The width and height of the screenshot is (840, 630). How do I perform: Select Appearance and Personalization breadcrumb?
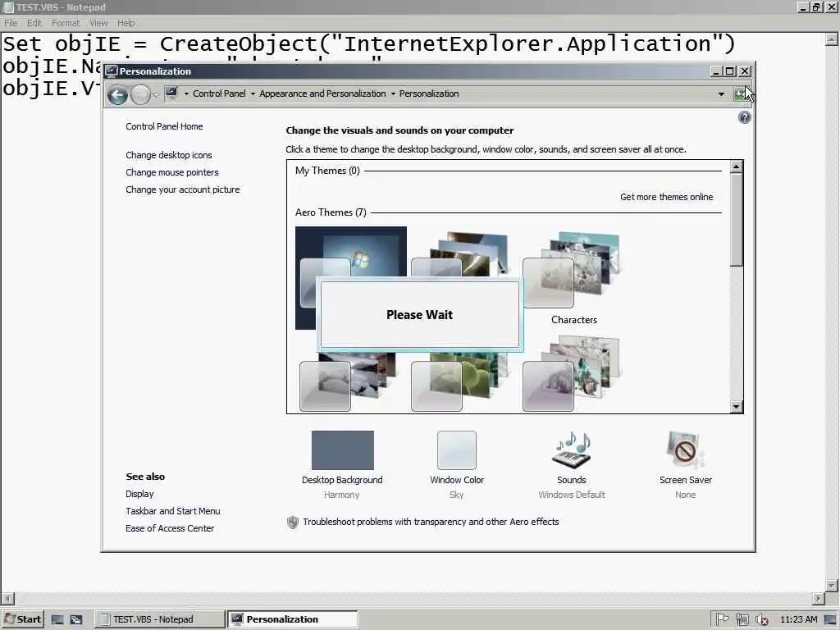tap(322, 94)
